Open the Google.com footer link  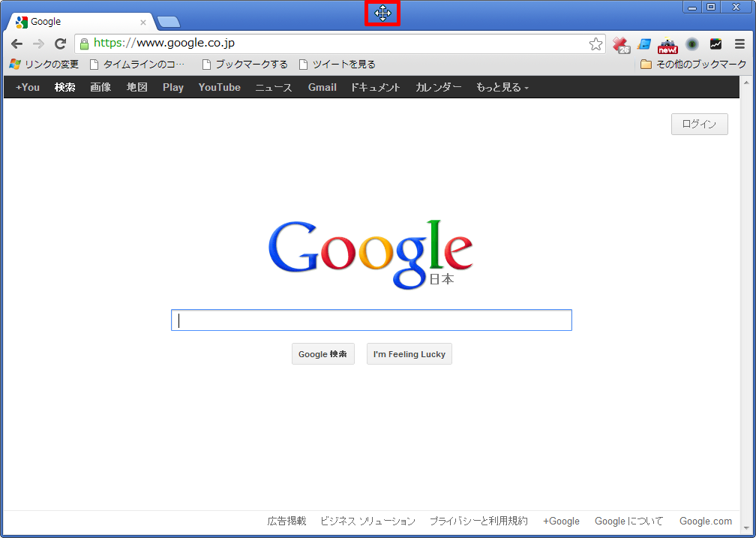point(705,521)
